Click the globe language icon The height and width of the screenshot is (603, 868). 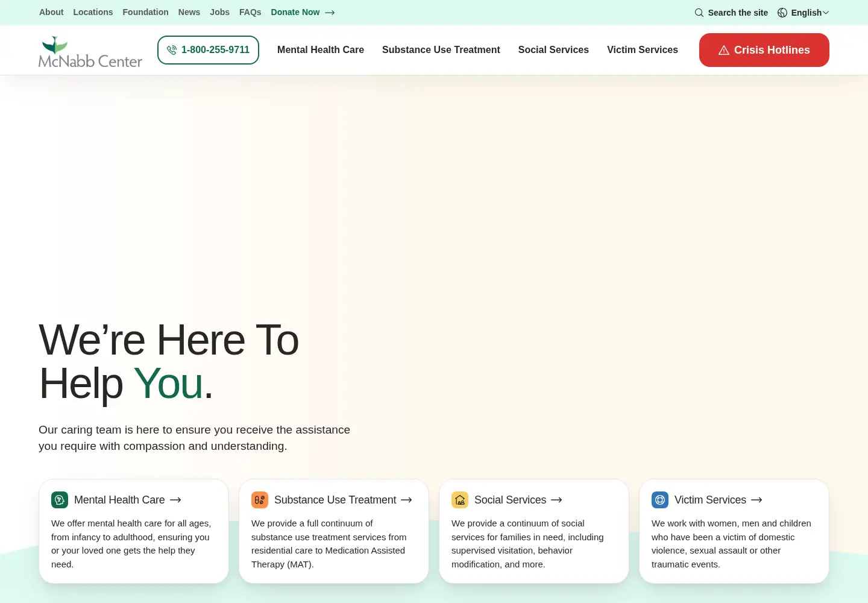pos(782,13)
